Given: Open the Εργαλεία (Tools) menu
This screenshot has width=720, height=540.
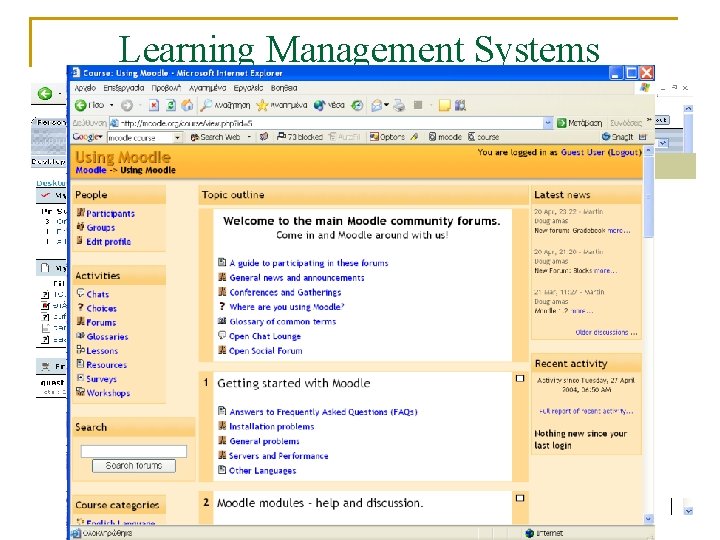Looking at the screenshot, I should click(x=248, y=88).
